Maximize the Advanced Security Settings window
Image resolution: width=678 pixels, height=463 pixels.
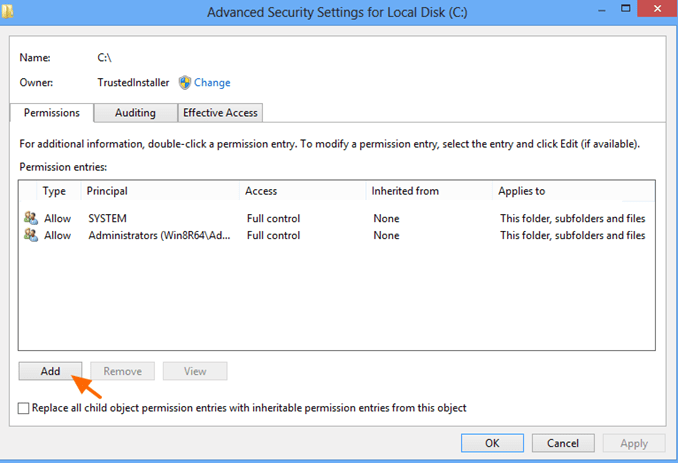pyautogui.click(x=626, y=9)
